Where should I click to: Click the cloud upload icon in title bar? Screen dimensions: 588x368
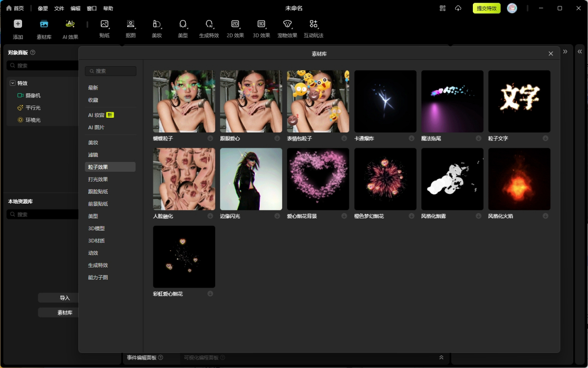(458, 8)
